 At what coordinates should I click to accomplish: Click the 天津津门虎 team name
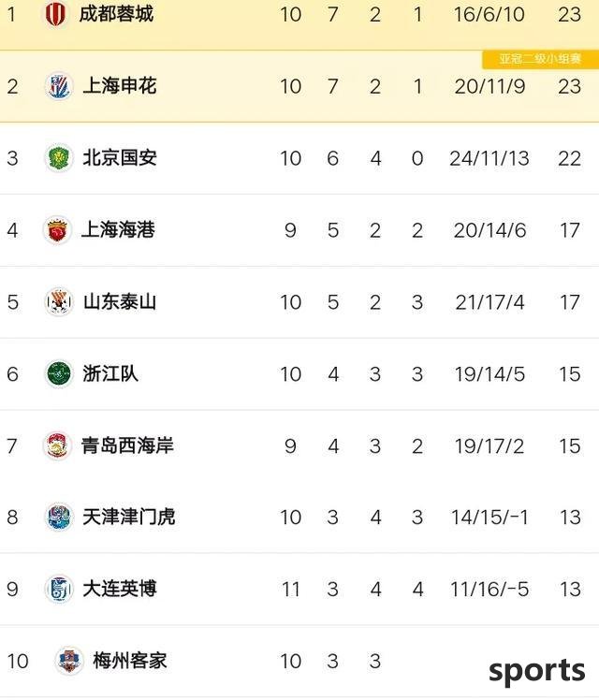[x=128, y=517]
